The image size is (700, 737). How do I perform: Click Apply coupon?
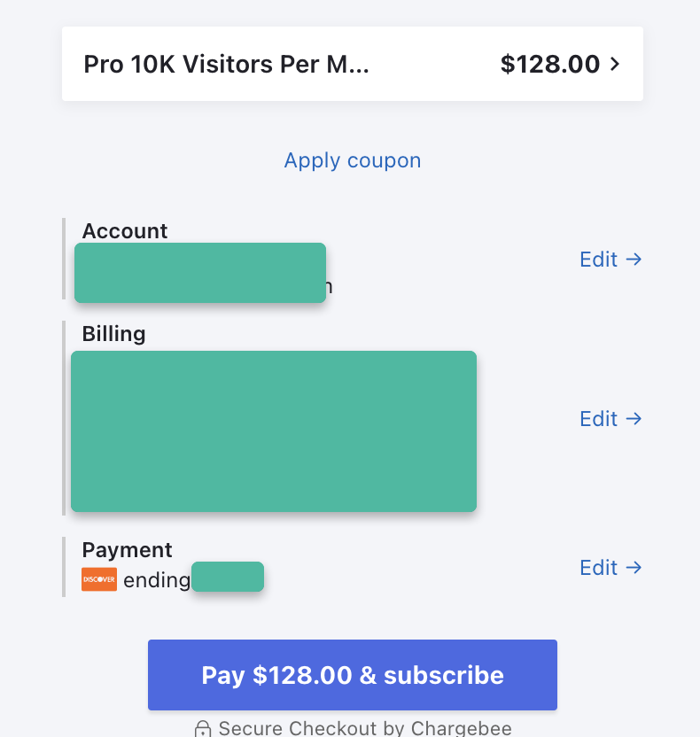coord(352,160)
